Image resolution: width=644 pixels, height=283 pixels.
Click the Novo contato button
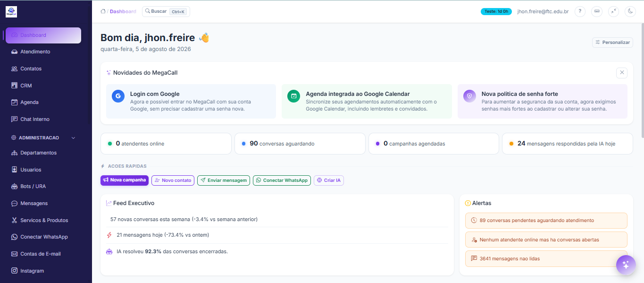173,180
